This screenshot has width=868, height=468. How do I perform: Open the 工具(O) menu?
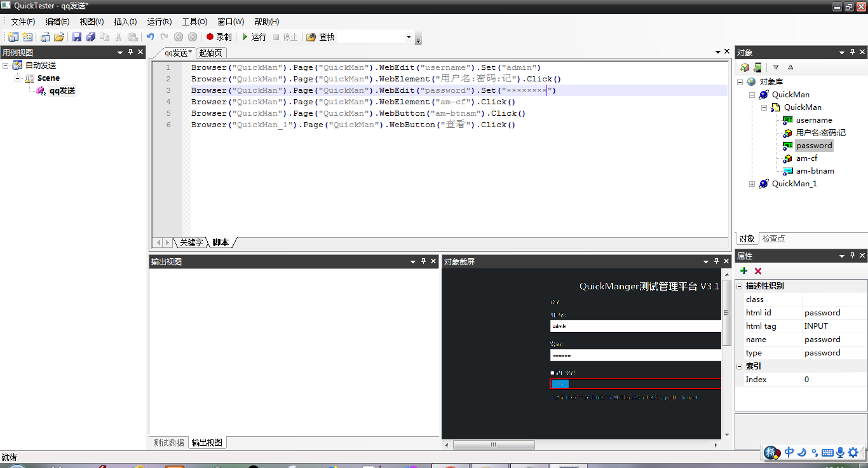194,22
